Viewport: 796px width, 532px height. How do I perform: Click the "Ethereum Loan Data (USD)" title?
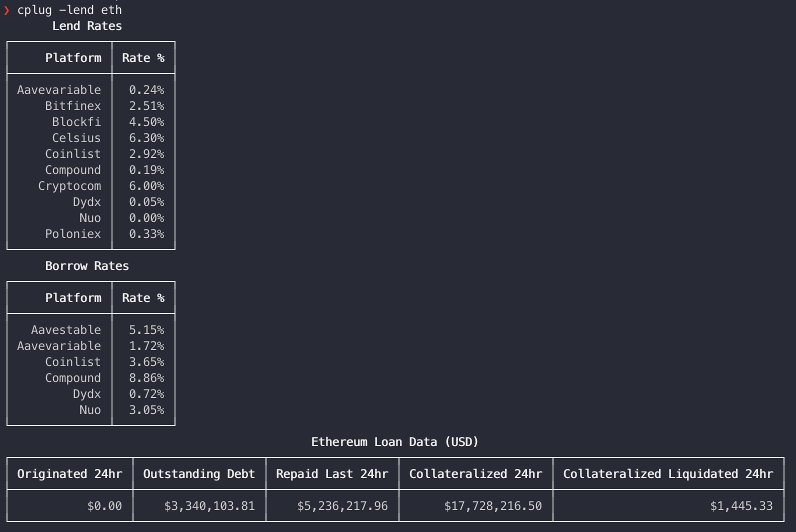point(395,442)
